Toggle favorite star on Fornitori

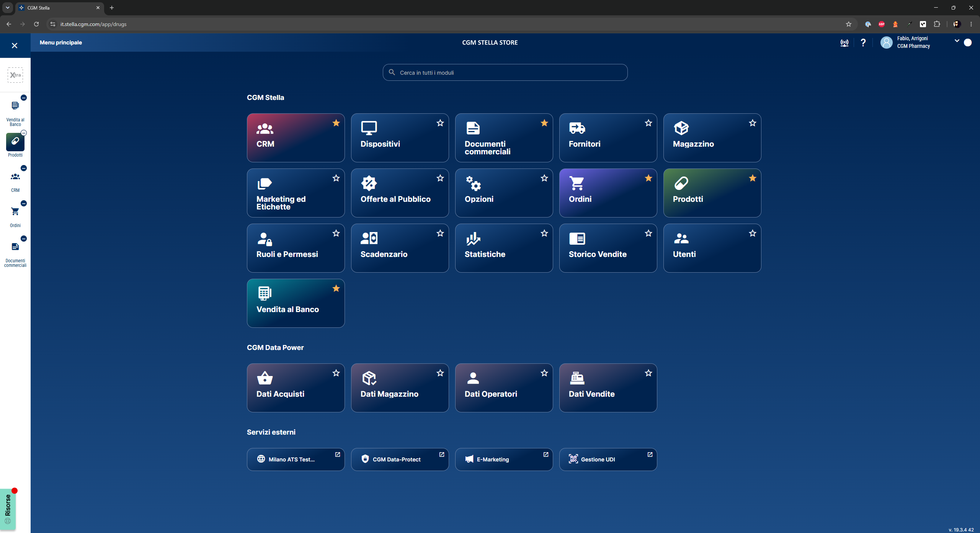click(x=648, y=123)
